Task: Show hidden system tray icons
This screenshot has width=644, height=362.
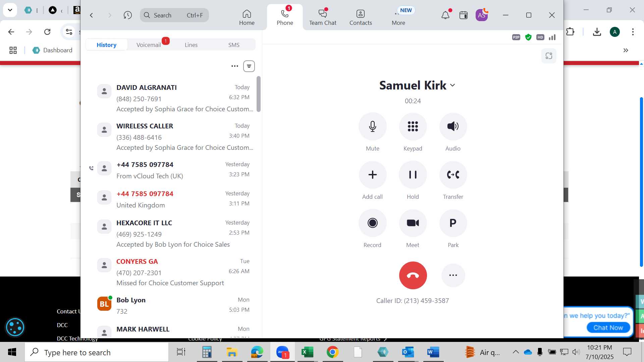Action: click(x=516, y=352)
